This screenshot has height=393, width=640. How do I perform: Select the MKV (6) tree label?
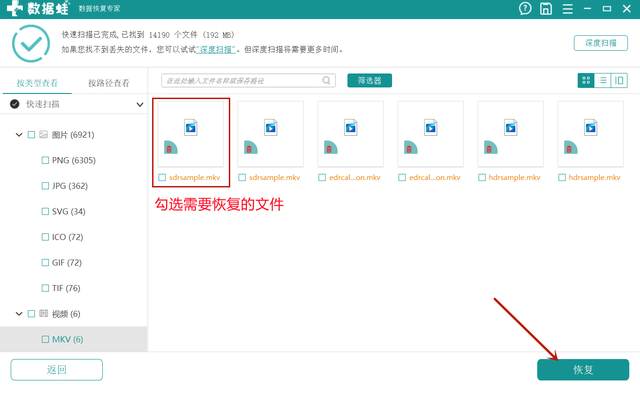click(x=67, y=339)
